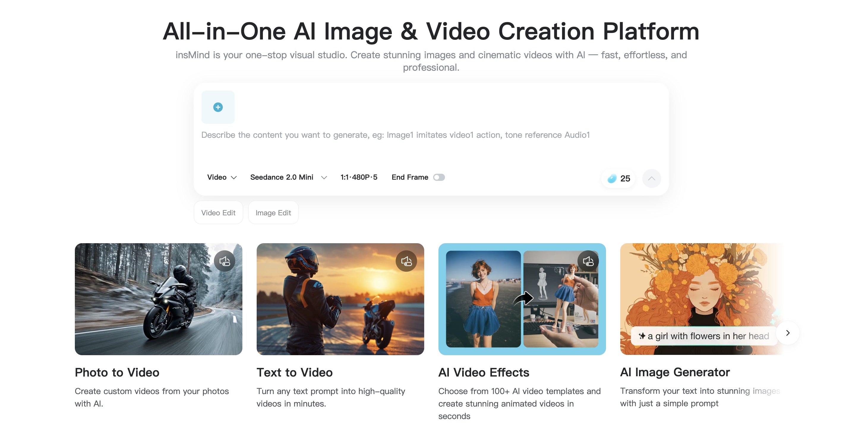Click the sparkle icon in girl prompt
The width and height of the screenshot is (868, 430).
click(x=642, y=336)
